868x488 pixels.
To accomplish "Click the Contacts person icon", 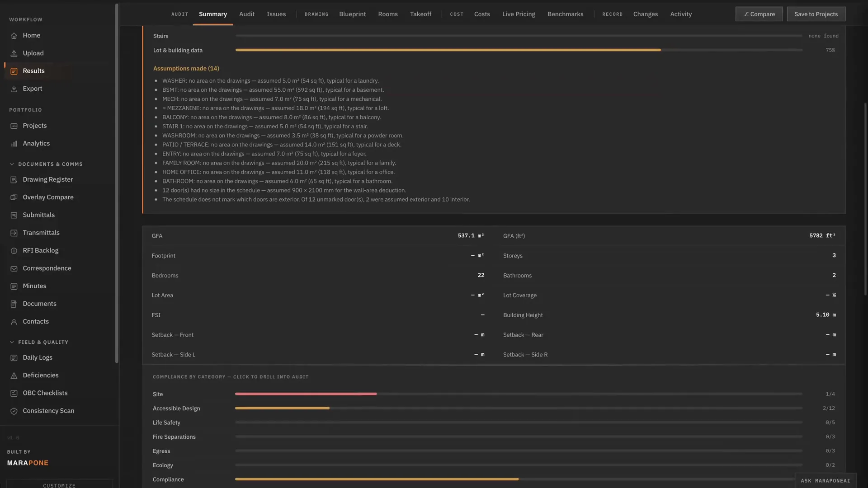I will tap(14, 322).
